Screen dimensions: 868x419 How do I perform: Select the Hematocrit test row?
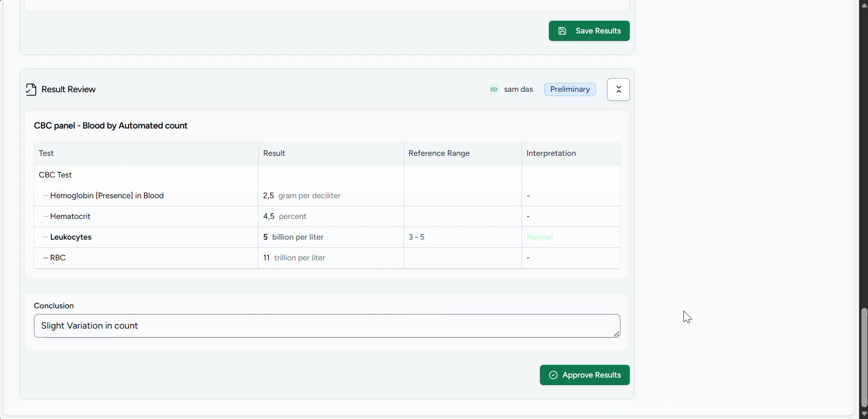327,217
